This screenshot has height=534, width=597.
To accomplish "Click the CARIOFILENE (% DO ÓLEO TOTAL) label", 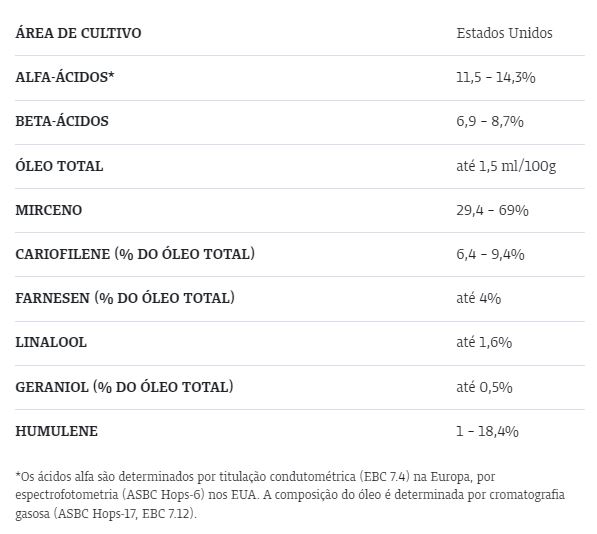I will [x=135, y=254].
